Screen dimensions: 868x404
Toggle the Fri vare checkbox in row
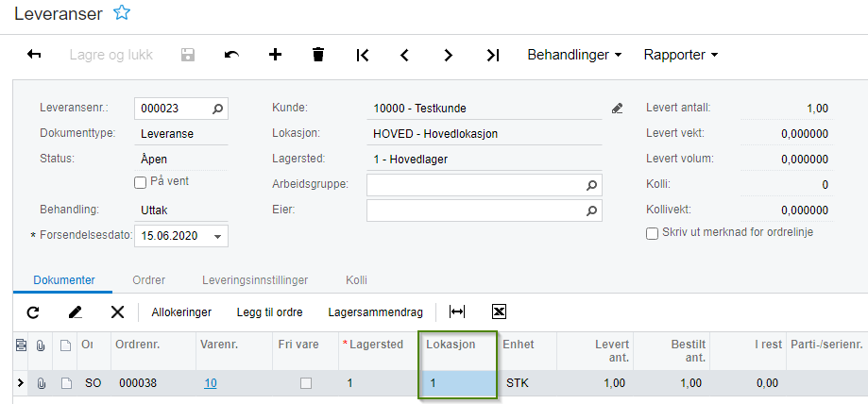click(305, 383)
